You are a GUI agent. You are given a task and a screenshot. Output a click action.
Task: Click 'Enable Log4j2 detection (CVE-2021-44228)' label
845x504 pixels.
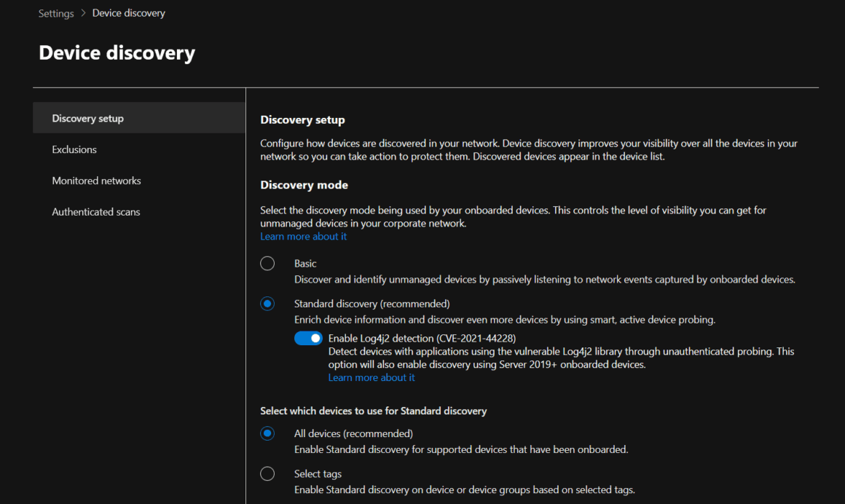pos(422,338)
